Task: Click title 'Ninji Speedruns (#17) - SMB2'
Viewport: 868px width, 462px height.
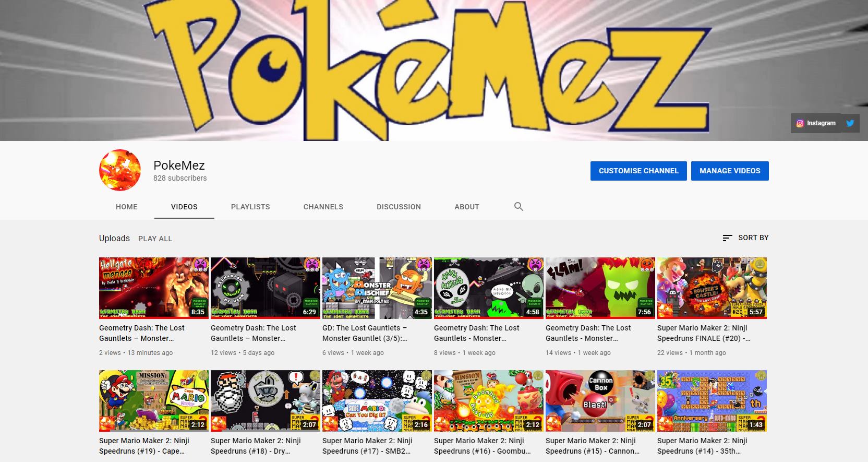Action: tap(368, 446)
